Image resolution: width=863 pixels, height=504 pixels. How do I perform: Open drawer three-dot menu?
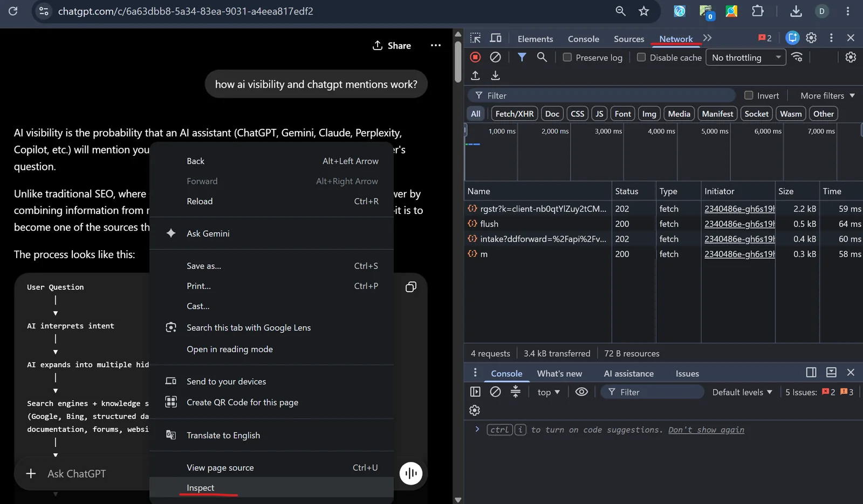475,372
